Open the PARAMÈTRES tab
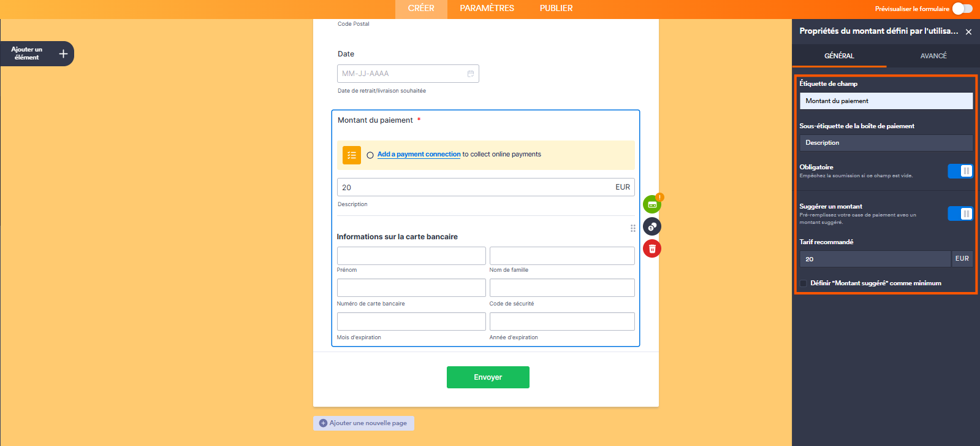This screenshot has height=446, width=980. [x=487, y=9]
